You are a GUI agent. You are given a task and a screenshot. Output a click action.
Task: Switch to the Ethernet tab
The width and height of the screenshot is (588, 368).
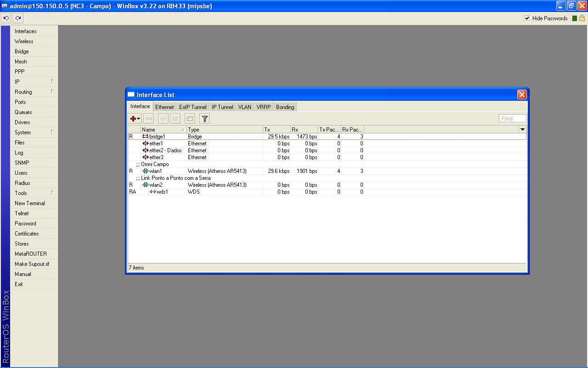click(x=164, y=107)
